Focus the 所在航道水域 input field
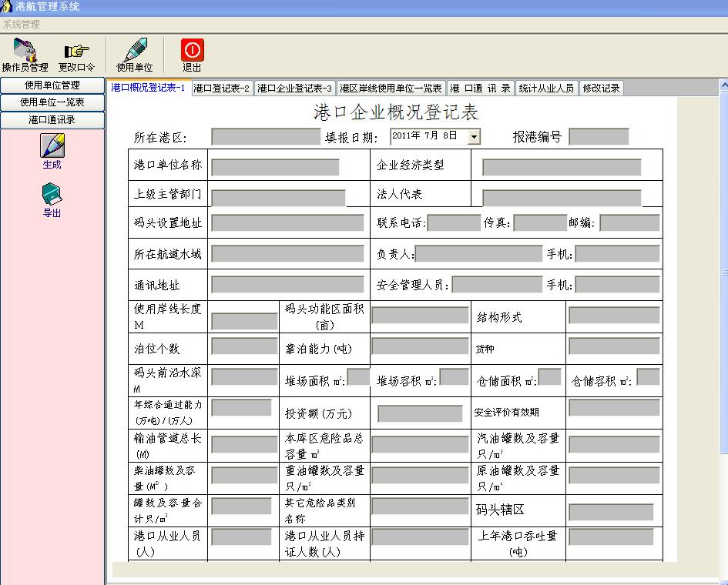The height and width of the screenshot is (585, 728). pos(288,254)
